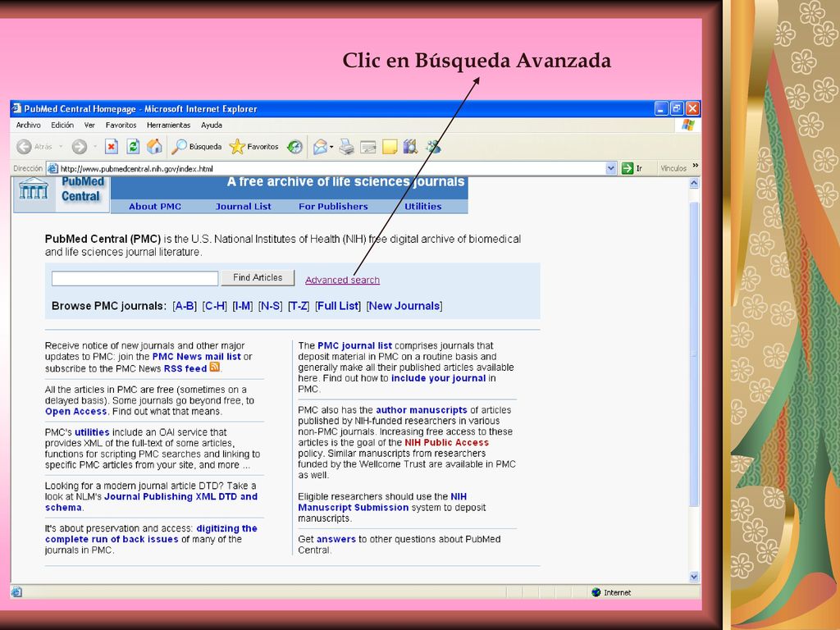Click the page icon in address bar
This screenshot has width=840, height=630.
53,168
